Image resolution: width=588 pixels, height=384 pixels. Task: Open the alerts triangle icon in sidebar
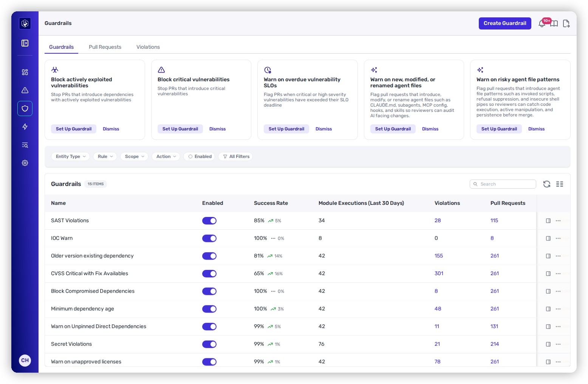[x=25, y=90]
